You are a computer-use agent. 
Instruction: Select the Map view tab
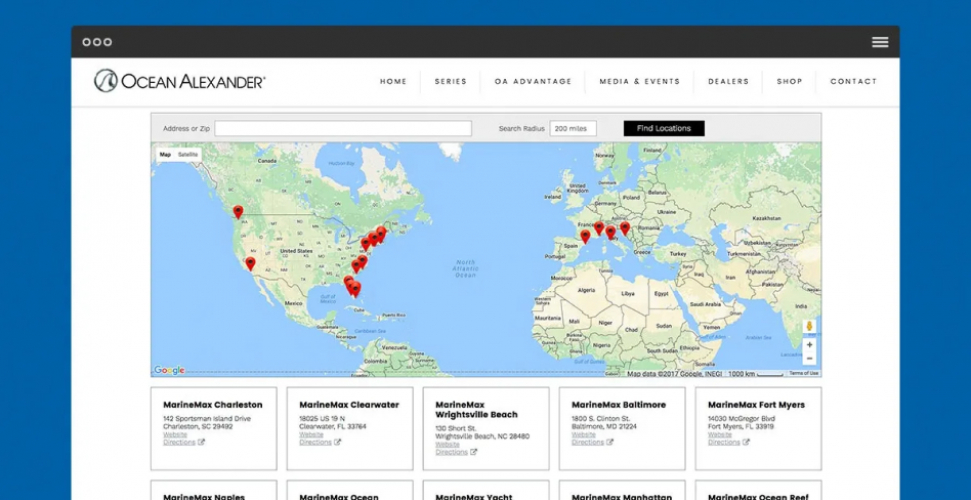tap(165, 154)
